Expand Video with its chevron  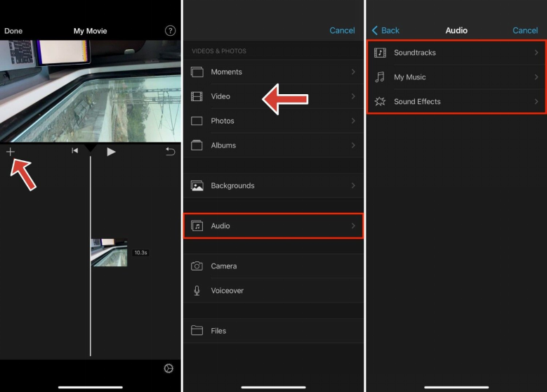[x=353, y=96]
